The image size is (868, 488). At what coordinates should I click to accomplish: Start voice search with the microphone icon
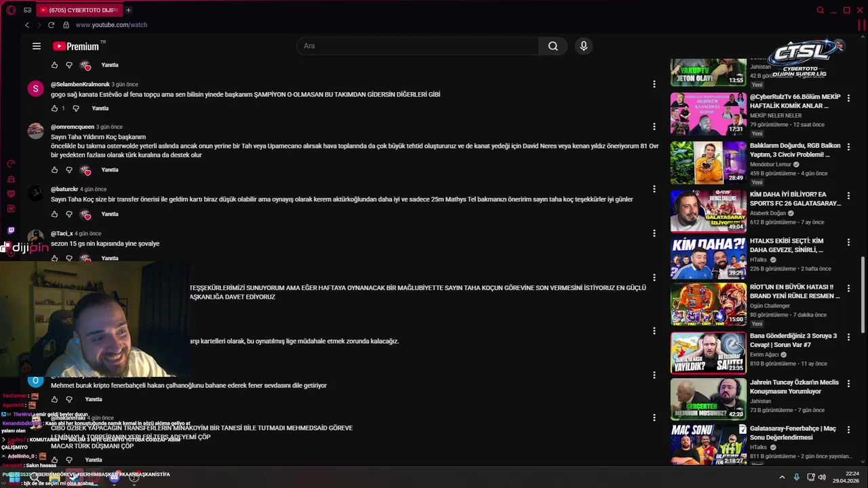[583, 46]
